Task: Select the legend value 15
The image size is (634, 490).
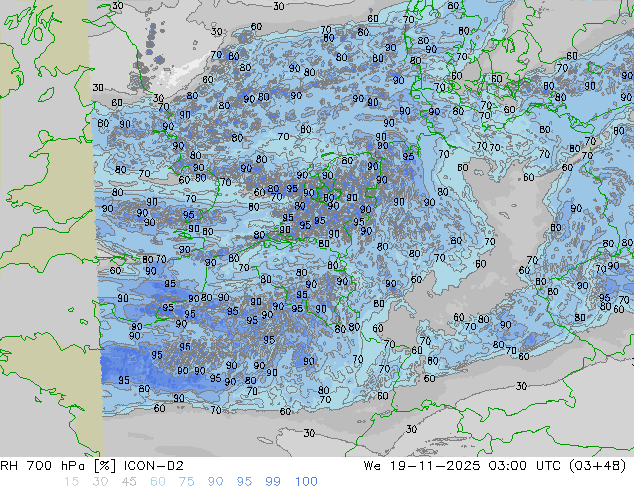Action: pos(71,482)
